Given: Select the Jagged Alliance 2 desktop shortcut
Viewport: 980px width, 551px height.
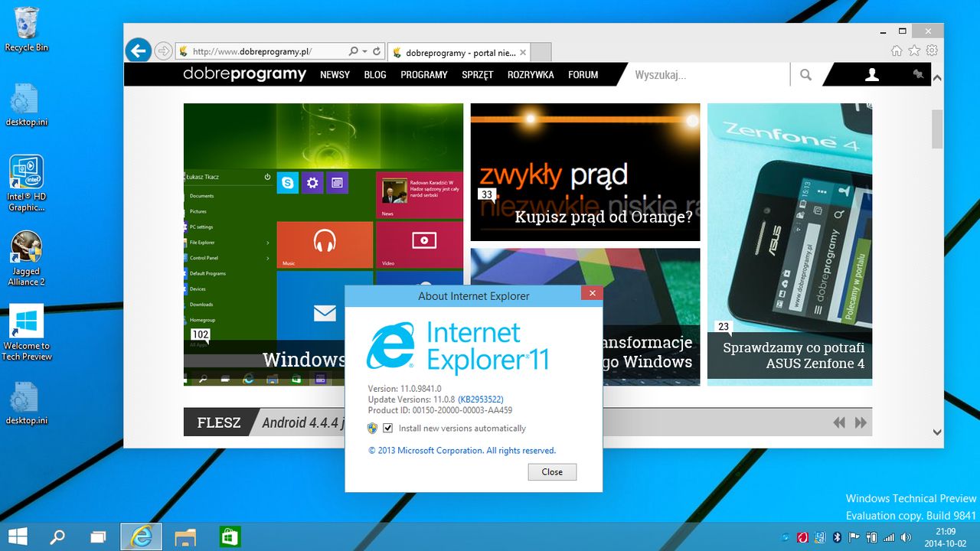Looking at the screenshot, I should pos(26,259).
